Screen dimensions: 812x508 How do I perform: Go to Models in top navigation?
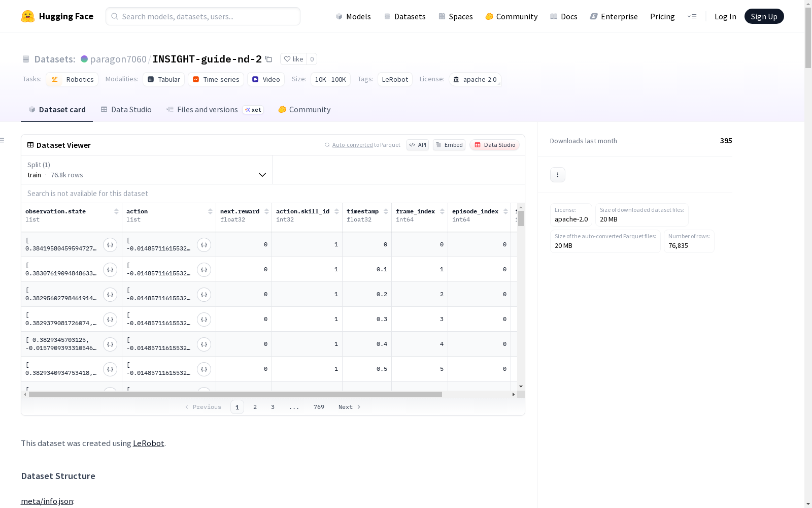tap(353, 17)
